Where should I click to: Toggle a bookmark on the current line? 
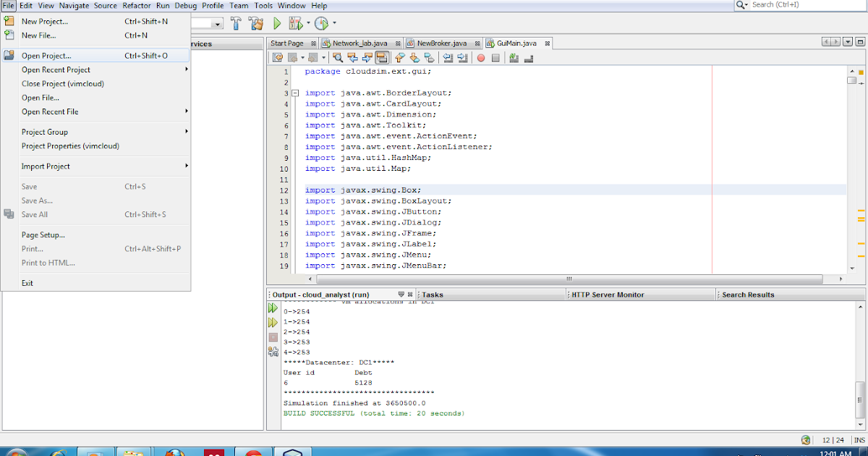point(428,58)
